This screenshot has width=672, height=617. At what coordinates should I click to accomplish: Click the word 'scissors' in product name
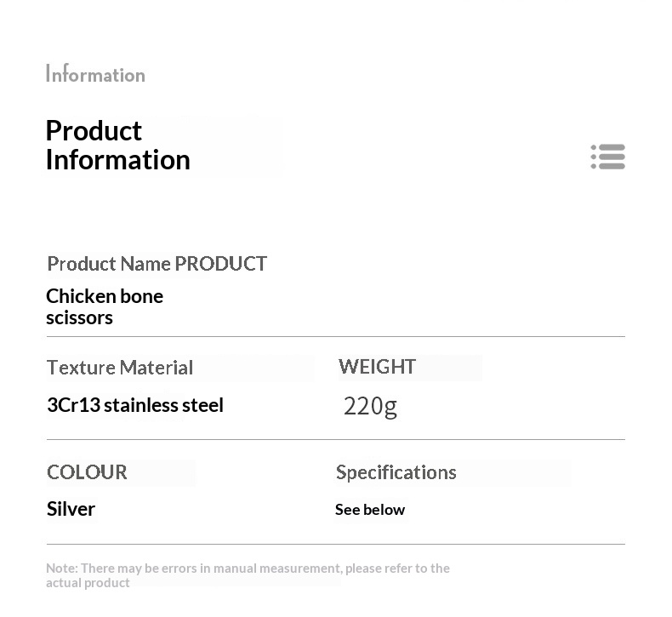[79, 318]
